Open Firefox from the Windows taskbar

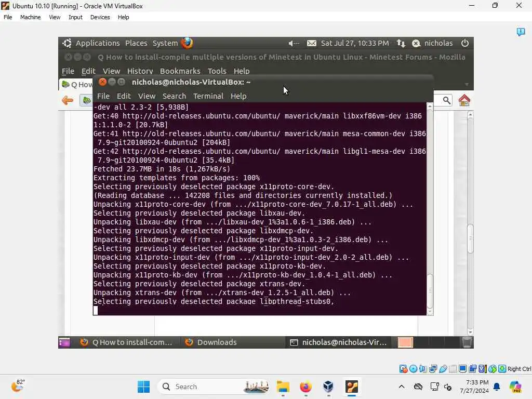pos(305,387)
